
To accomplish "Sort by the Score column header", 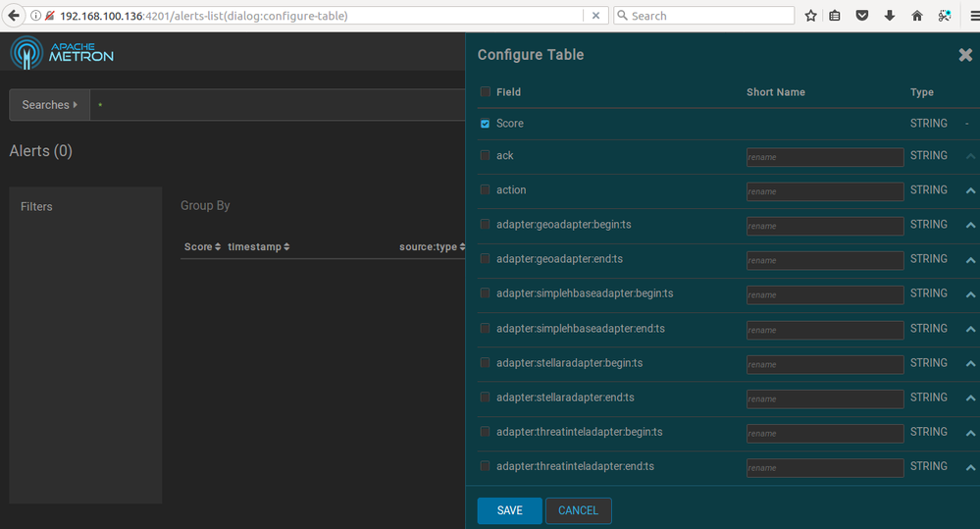I will click(202, 247).
